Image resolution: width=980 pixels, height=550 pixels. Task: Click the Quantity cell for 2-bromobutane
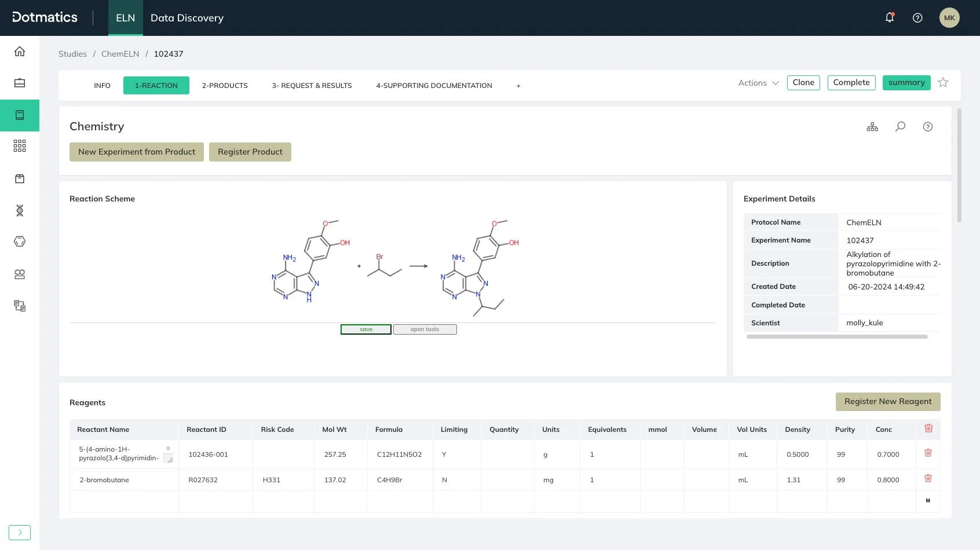[507, 480]
